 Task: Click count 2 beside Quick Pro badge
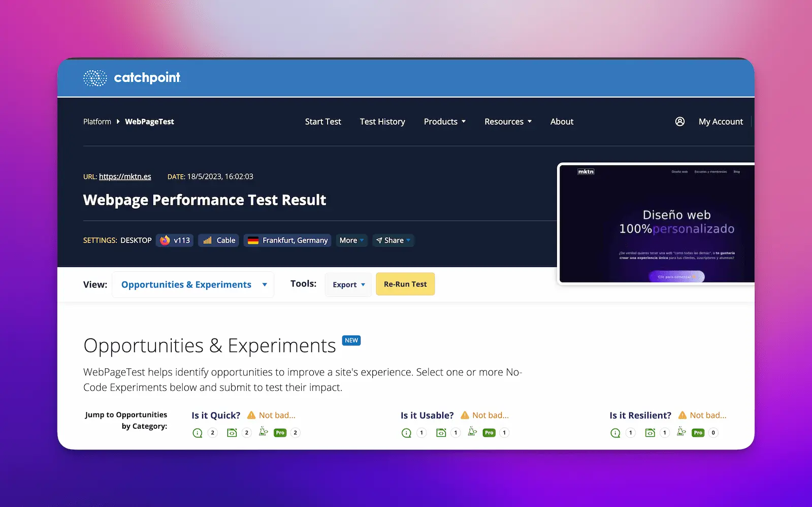pyautogui.click(x=296, y=433)
